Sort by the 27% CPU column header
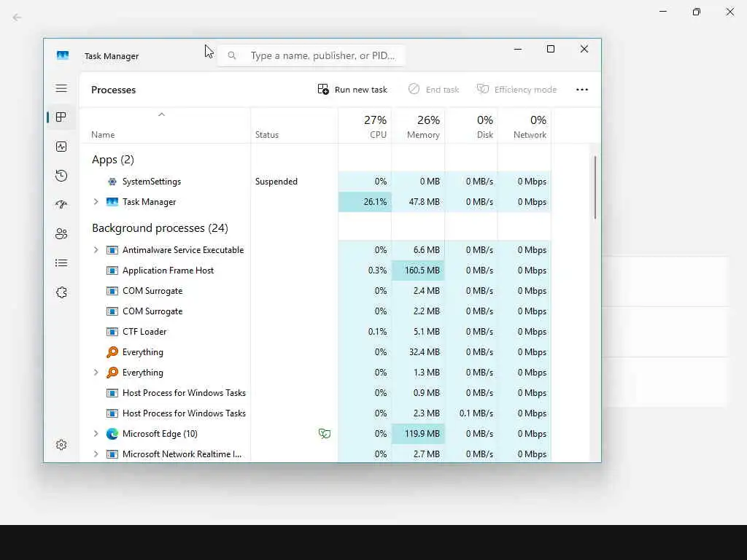 [365, 126]
